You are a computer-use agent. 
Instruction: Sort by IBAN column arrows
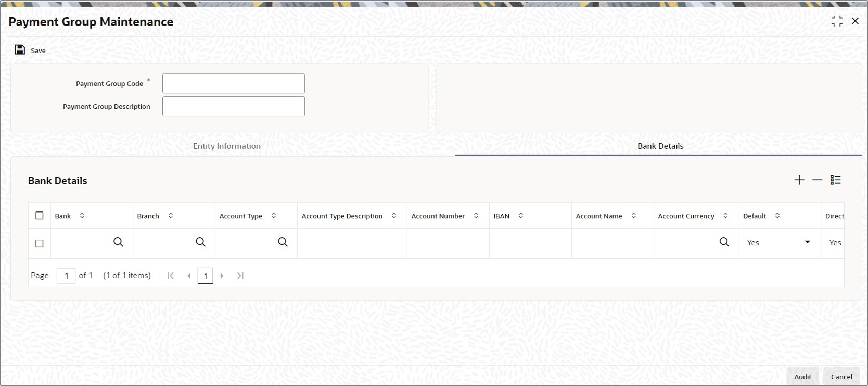521,216
